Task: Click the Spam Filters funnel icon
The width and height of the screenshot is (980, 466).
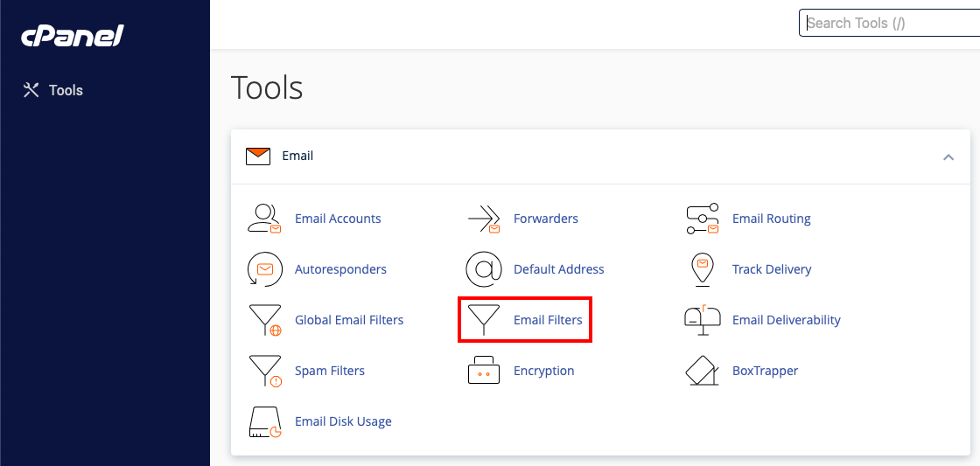Action: tap(265, 371)
